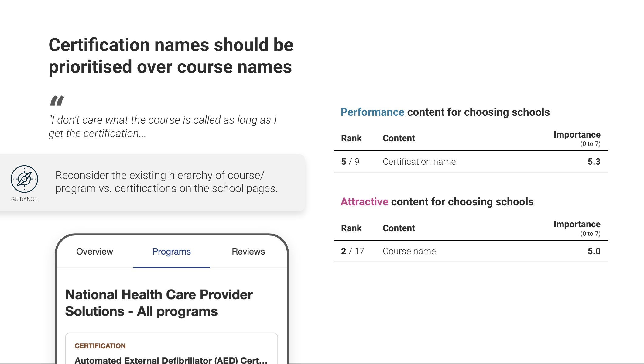Click the Content column header in Performance table
This screenshot has width=644, height=364.
(399, 138)
